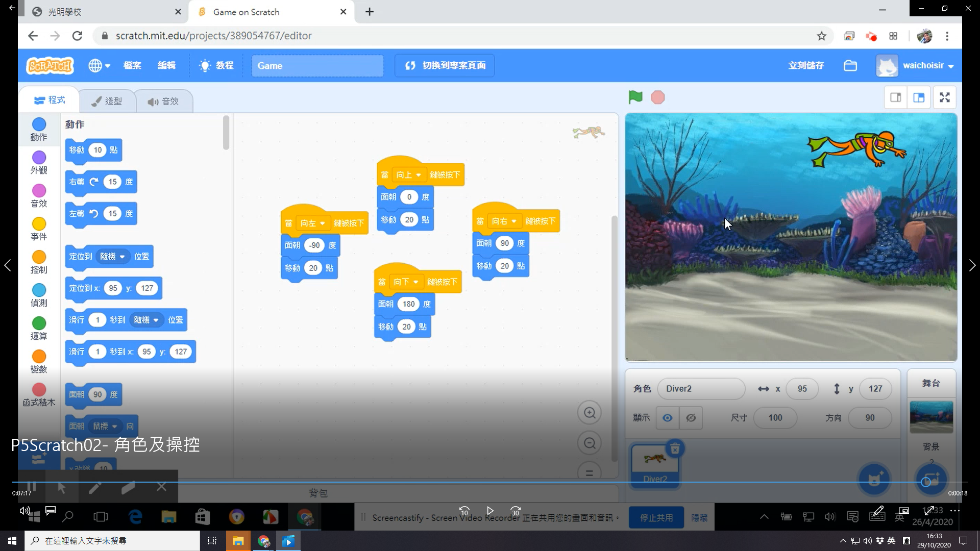
Task: Bookmark page with star icon
Action: click(821, 36)
